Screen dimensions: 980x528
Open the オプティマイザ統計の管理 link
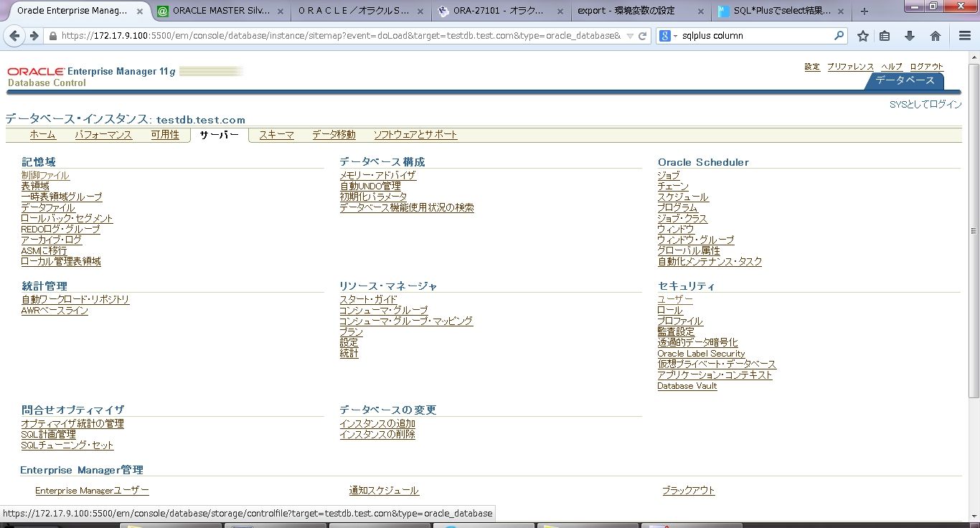point(72,423)
